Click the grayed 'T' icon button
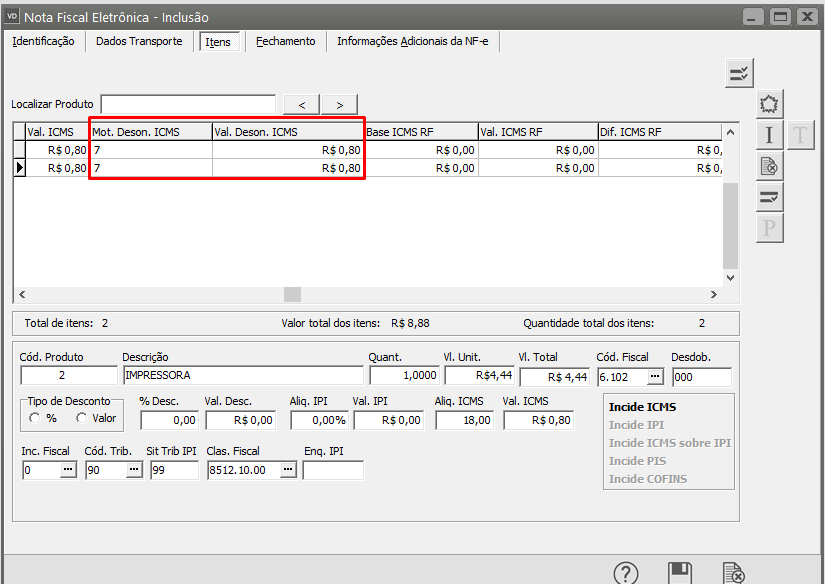The height and width of the screenshot is (584, 825). point(800,135)
